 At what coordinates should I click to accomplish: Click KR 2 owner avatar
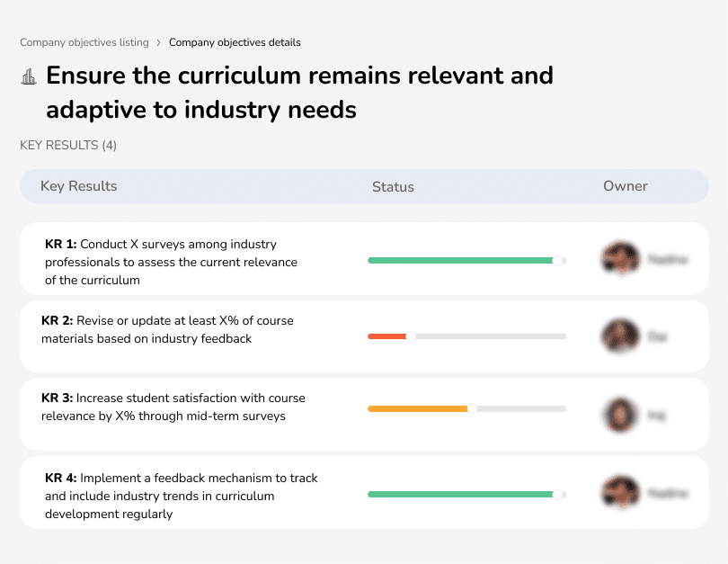tap(620, 336)
